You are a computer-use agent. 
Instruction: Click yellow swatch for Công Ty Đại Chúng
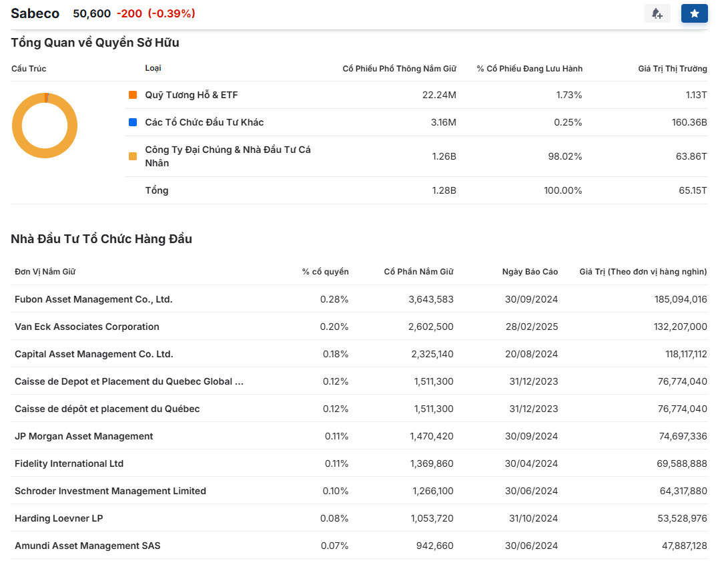click(133, 156)
